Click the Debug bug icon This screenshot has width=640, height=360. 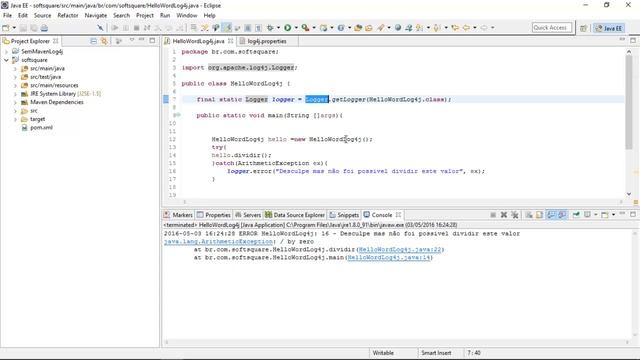[x=270, y=28]
